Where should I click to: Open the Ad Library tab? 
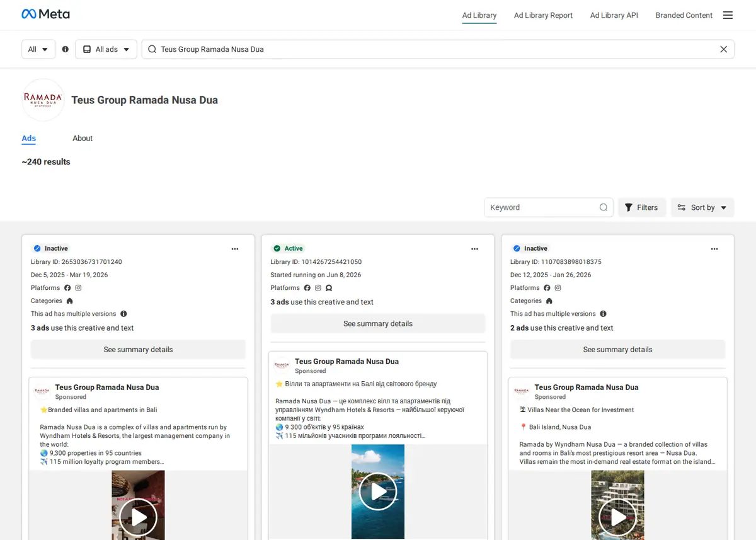(x=479, y=15)
